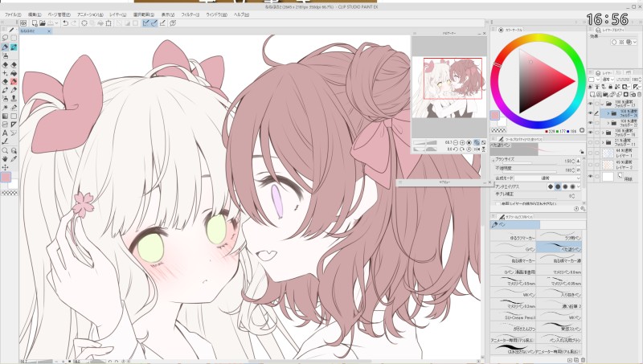The width and height of the screenshot is (643, 364).
Task: Select the Balloon tool
Action: (x=14, y=133)
